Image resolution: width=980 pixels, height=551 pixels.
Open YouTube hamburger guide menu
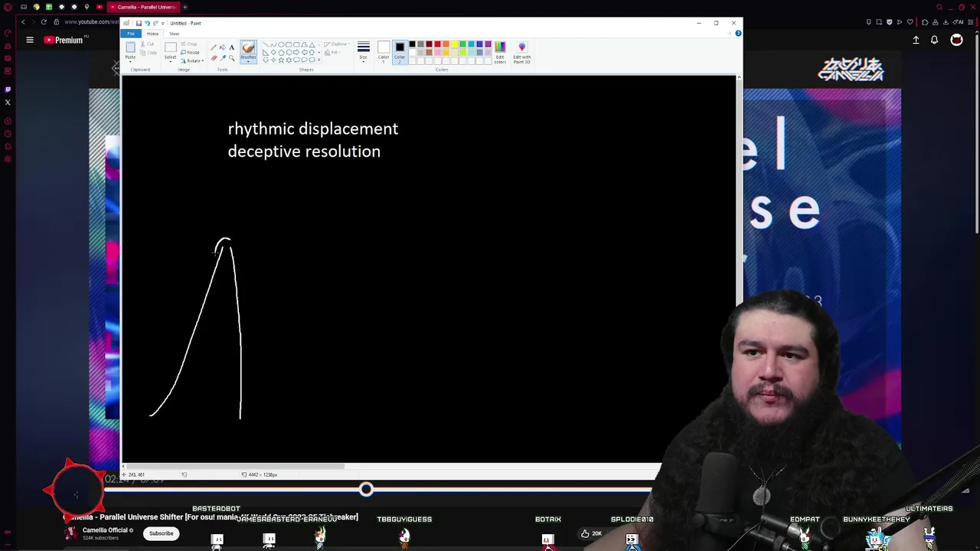coord(30,40)
